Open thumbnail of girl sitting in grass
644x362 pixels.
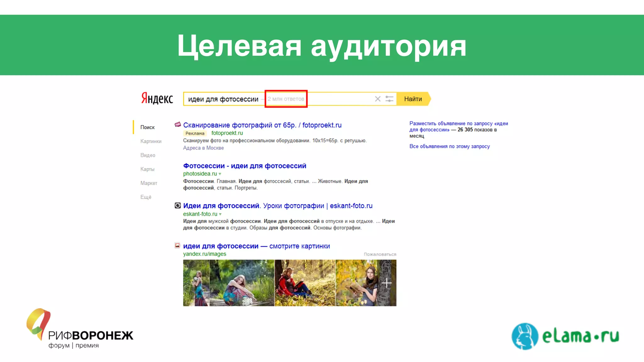242,283
